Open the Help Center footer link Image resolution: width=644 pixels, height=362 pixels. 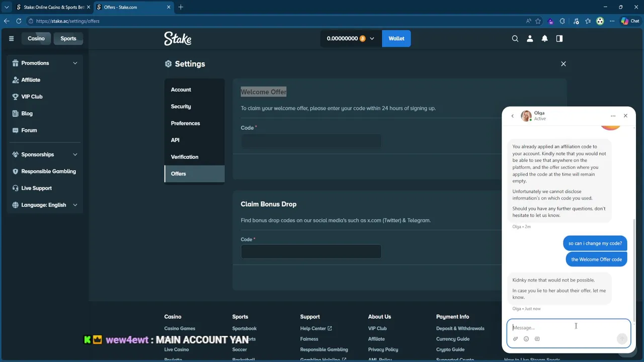pyautogui.click(x=316, y=329)
